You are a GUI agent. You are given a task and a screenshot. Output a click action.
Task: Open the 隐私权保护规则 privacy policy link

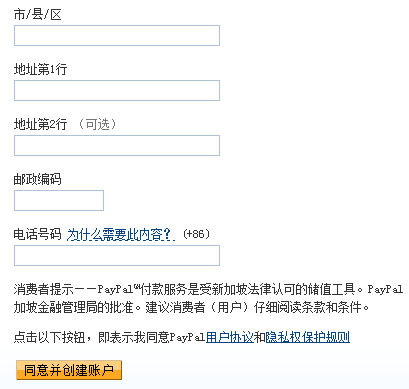tap(308, 337)
